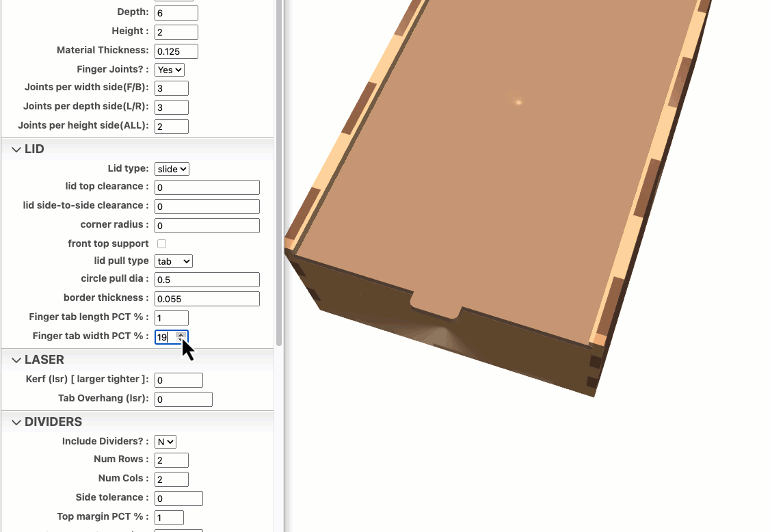Click the Joints per depth side field
Image resolution: width=770 pixels, height=532 pixels.
(172, 107)
